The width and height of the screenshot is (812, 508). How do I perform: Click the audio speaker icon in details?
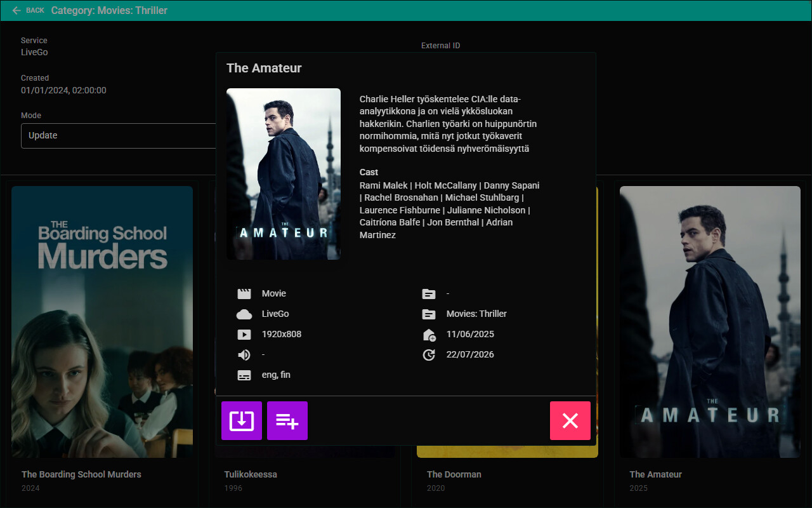[x=244, y=354]
